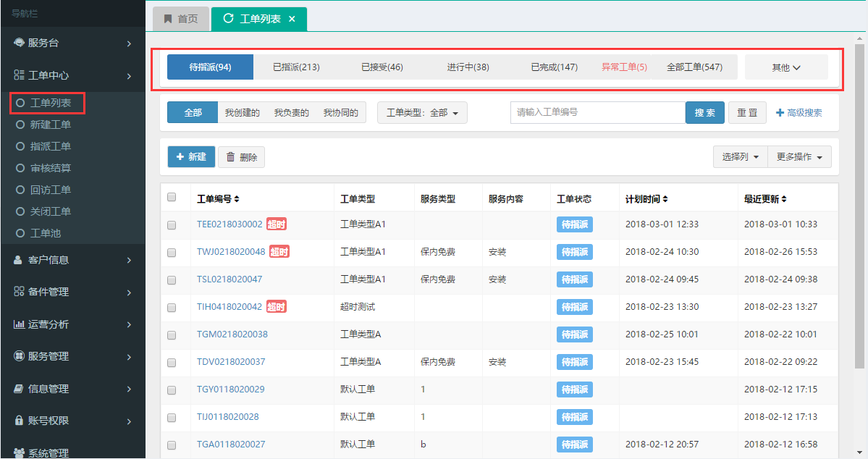The height and width of the screenshot is (459, 868).
Task: Select the 进行中(38) status tab
Action: click(x=468, y=67)
